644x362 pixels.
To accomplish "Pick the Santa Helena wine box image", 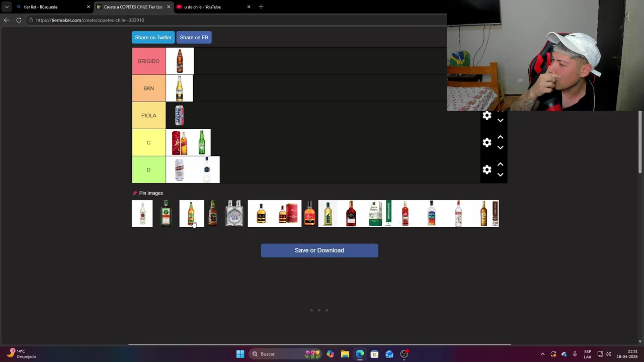I will pos(375,214).
